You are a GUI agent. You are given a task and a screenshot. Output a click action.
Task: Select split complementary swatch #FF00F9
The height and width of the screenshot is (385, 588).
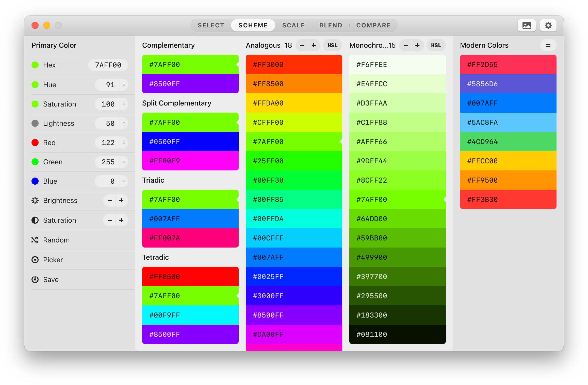coord(190,161)
